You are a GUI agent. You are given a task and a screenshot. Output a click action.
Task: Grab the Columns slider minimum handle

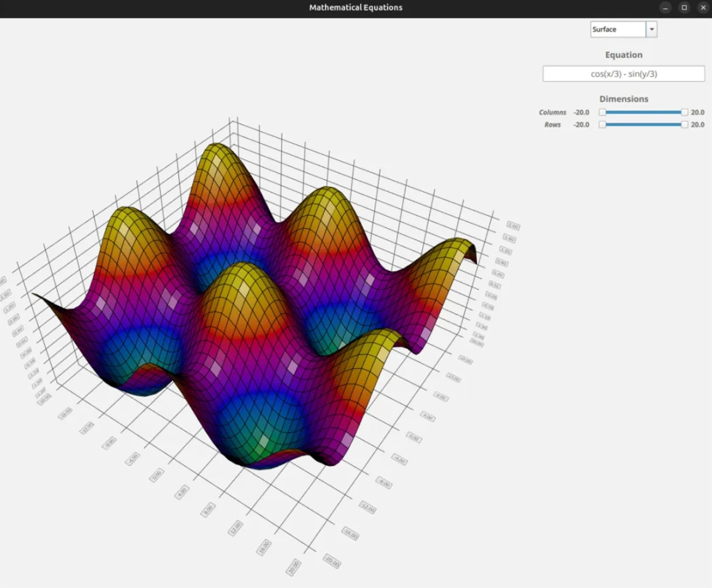(603, 112)
